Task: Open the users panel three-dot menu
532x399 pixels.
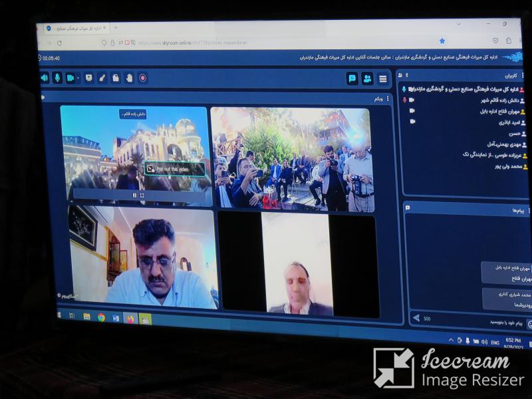Action: pos(523,75)
